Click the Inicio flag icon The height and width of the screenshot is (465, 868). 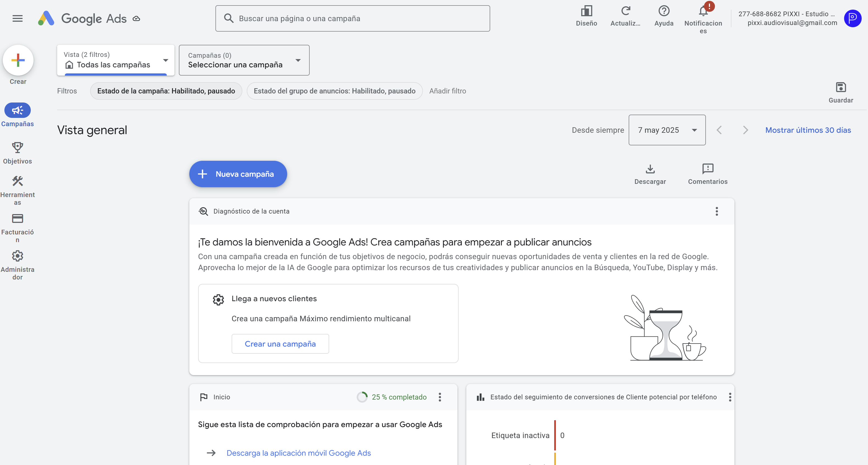[204, 397]
